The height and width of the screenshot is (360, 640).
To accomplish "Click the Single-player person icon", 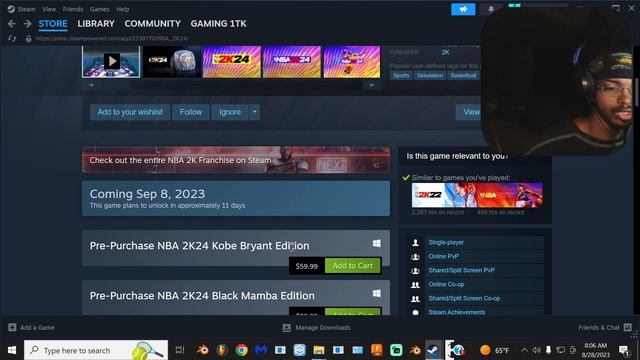I will click(415, 243).
